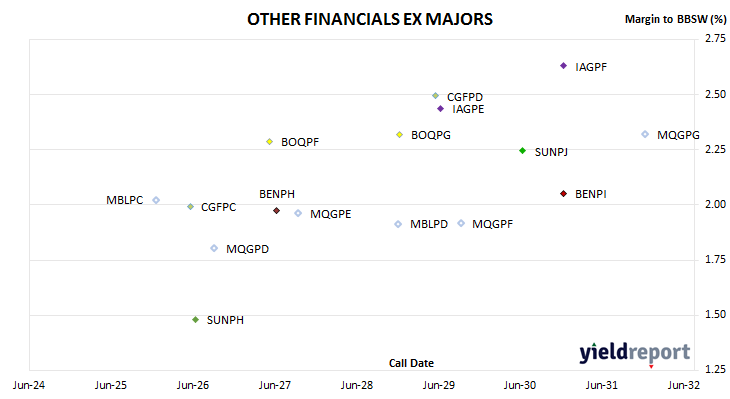Click the dark red BENPI marker
This screenshot has width=730, height=399.
[x=563, y=194]
